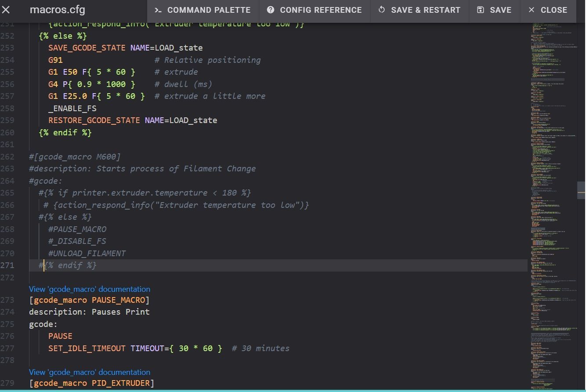Screen dimensions: 586x392
Task: Click the '{% endif %}' on line 260
Action: (x=65, y=132)
